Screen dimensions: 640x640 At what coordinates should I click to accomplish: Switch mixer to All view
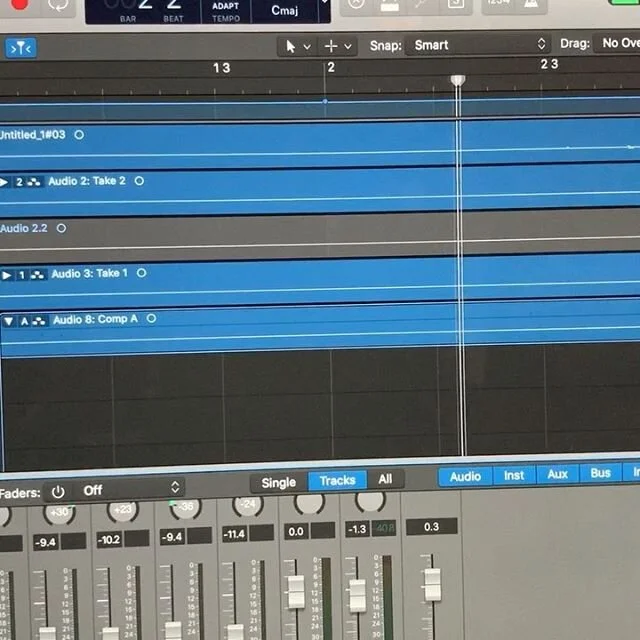pyautogui.click(x=385, y=479)
